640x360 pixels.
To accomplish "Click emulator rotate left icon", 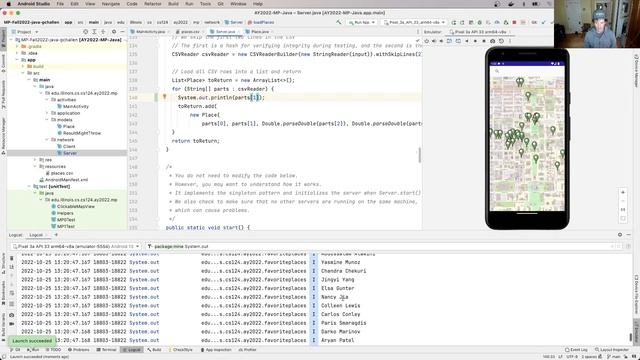I will (x=449, y=41).
